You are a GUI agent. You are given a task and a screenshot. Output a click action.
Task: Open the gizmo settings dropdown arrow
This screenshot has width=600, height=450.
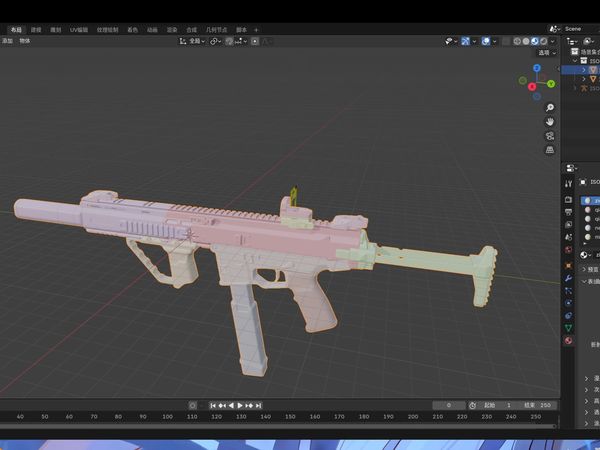coord(474,41)
